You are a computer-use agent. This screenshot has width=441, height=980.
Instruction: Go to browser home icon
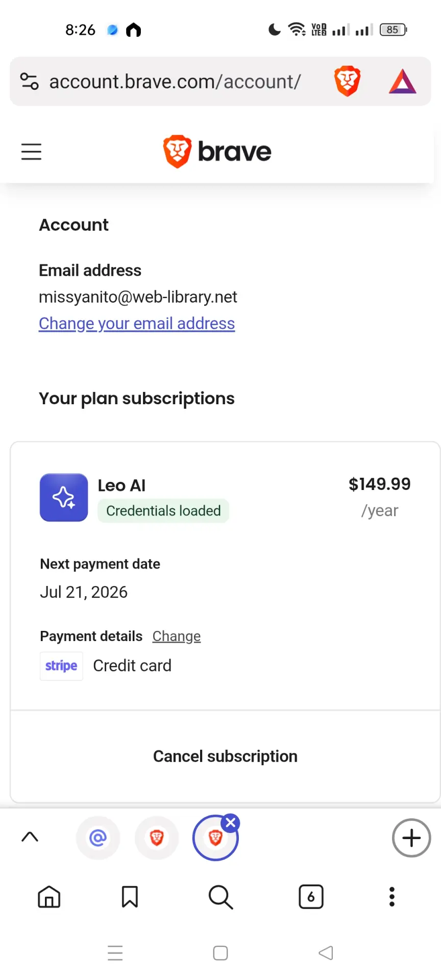(49, 897)
